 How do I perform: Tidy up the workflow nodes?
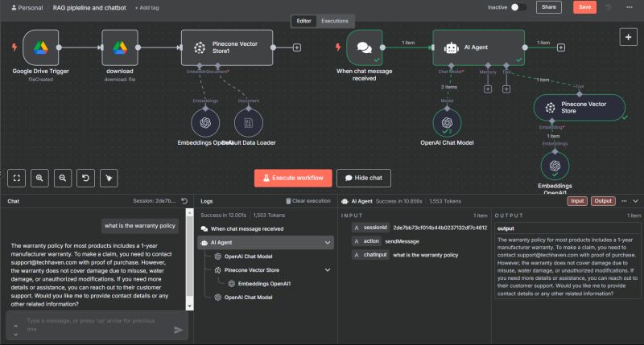pos(109,178)
